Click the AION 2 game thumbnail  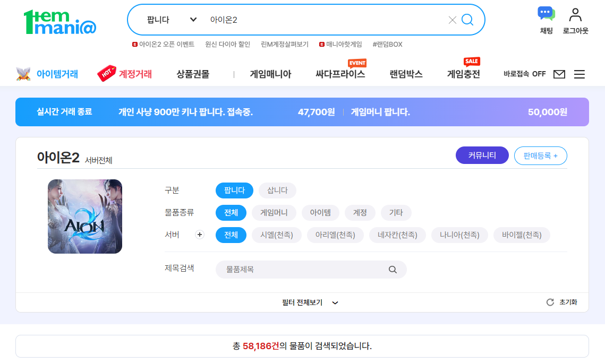[85, 216]
